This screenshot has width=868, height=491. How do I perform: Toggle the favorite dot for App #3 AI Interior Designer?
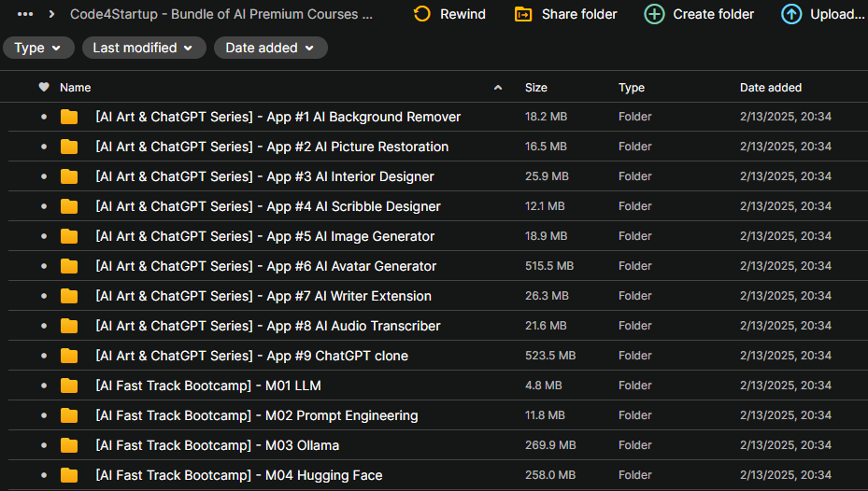pos(44,176)
